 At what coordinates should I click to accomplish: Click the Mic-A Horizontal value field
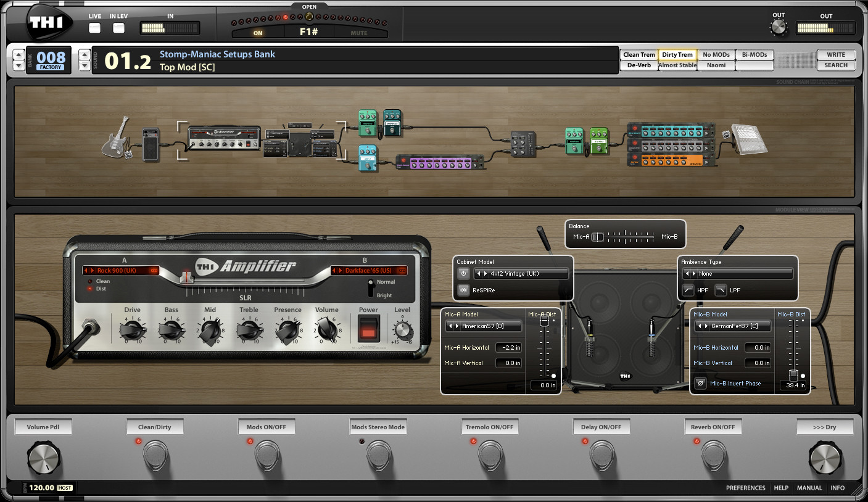(509, 348)
